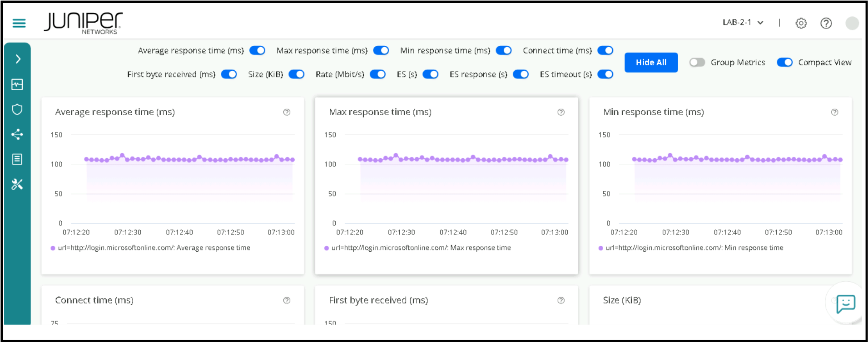This screenshot has width=868, height=342.
Task: Open the monitoring chart sidebar icon
Action: point(17,84)
